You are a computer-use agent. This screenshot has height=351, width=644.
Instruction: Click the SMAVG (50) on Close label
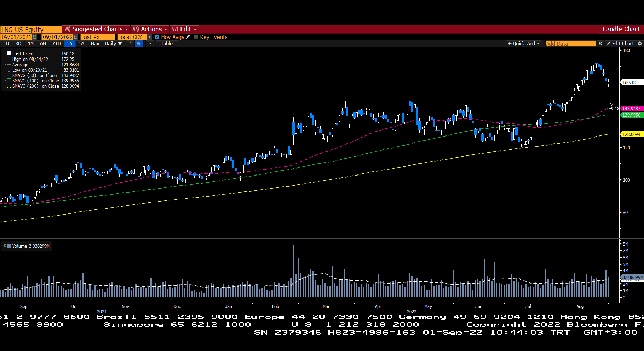(x=35, y=76)
